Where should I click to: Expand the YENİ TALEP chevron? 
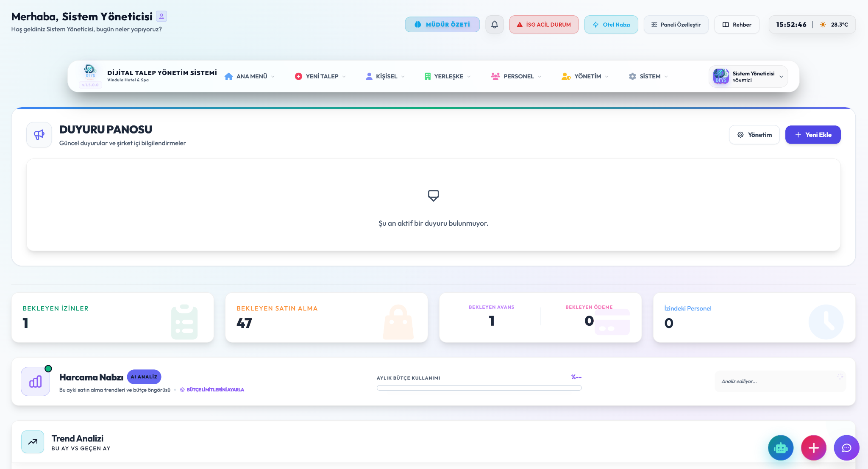(x=344, y=77)
